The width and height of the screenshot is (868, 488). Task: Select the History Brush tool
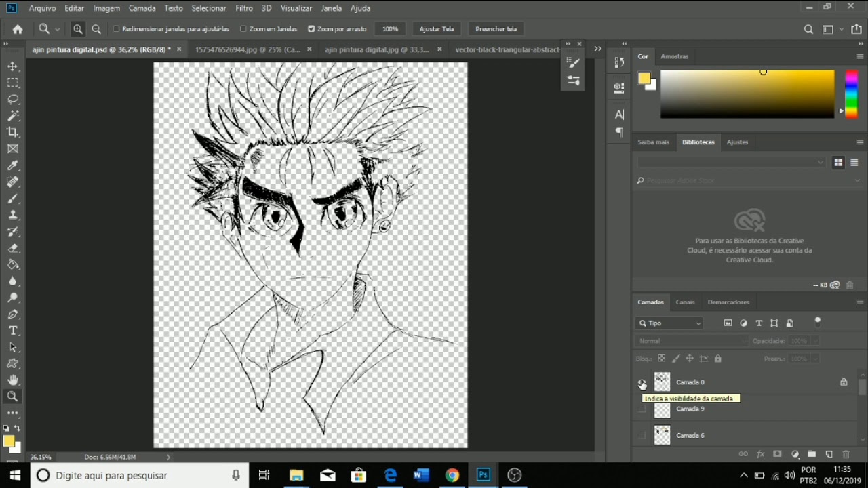[x=13, y=232]
